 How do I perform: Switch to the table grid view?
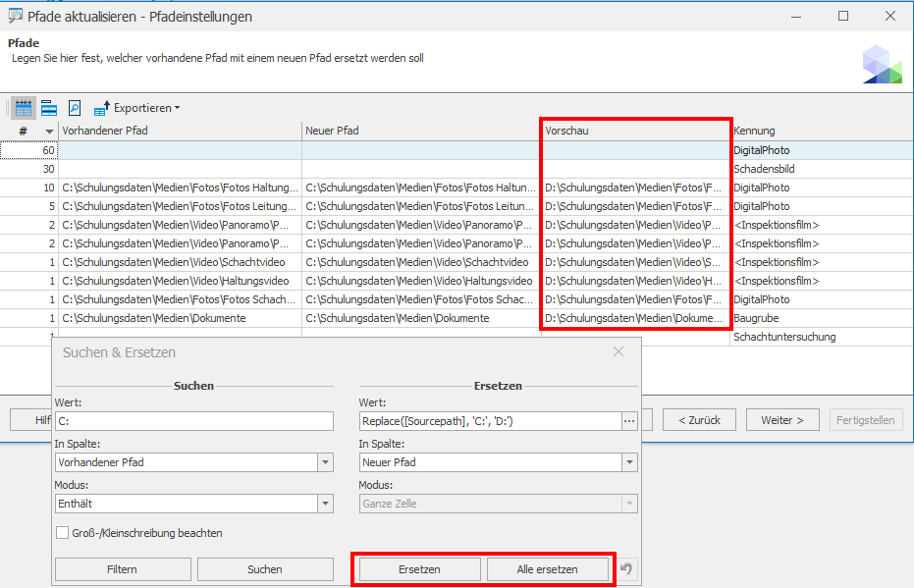click(24, 108)
